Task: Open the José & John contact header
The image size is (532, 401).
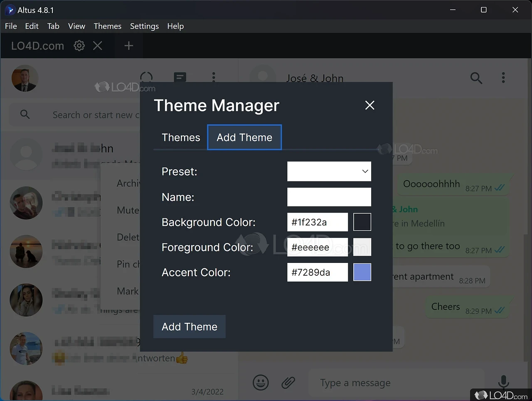Action: (315, 78)
